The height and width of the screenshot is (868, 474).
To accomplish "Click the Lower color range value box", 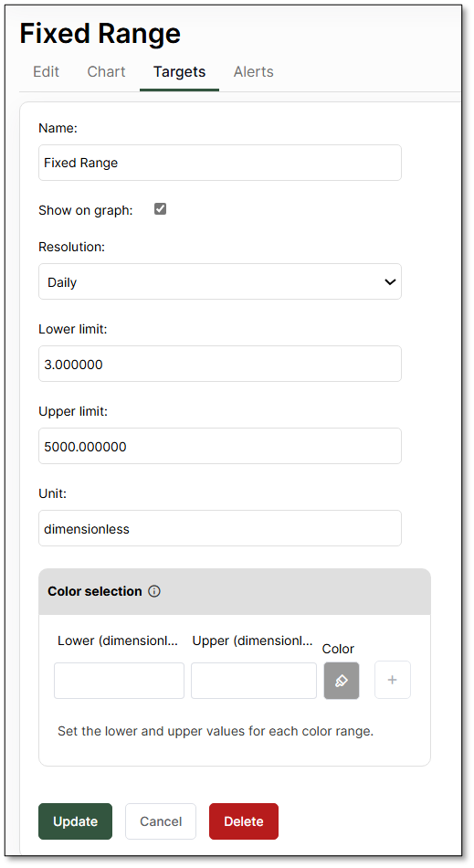I will [119, 681].
